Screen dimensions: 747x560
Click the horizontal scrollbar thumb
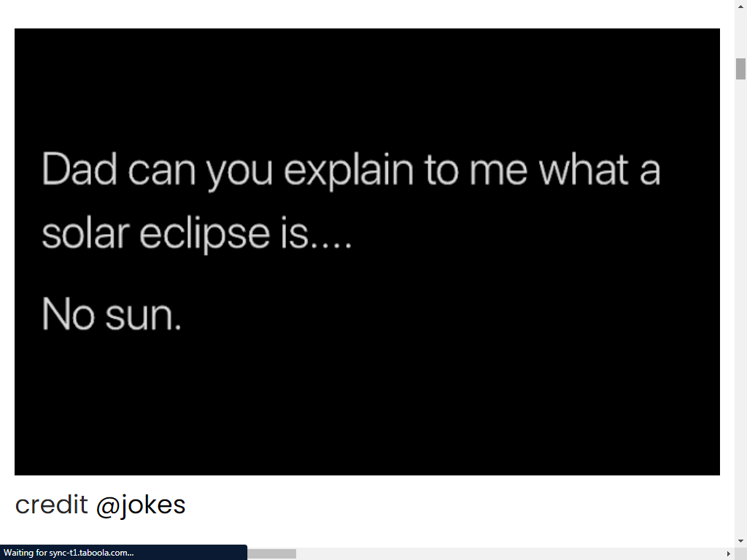271,552
